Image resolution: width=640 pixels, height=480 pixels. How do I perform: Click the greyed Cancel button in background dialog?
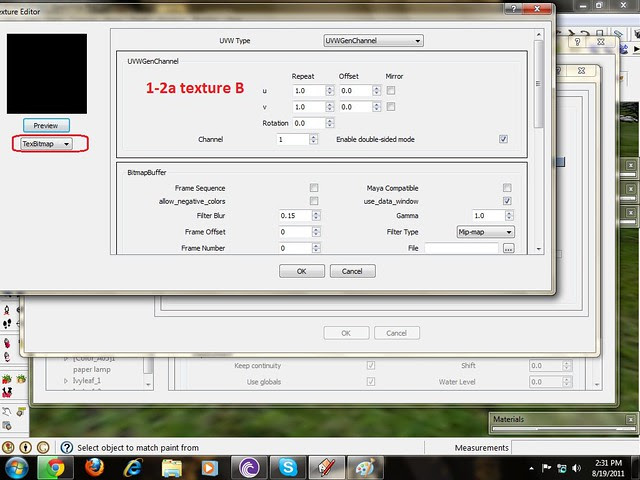click(x=397, y=333)
